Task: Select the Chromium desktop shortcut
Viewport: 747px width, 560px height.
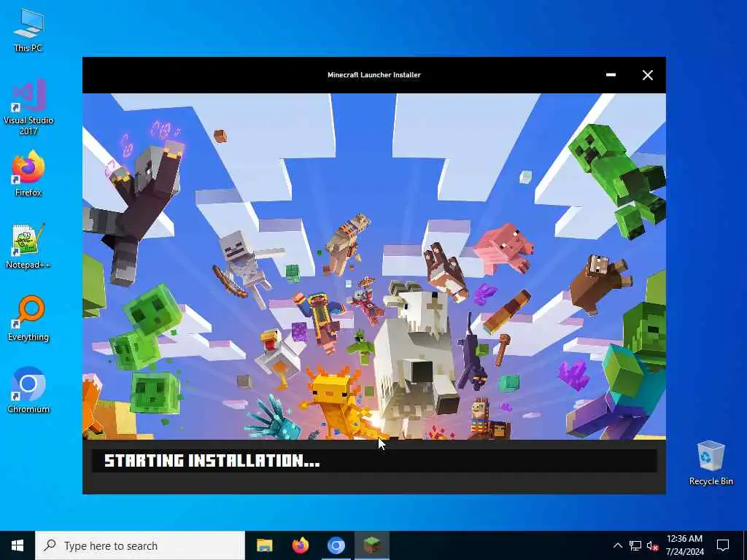Action: [28, 390]
